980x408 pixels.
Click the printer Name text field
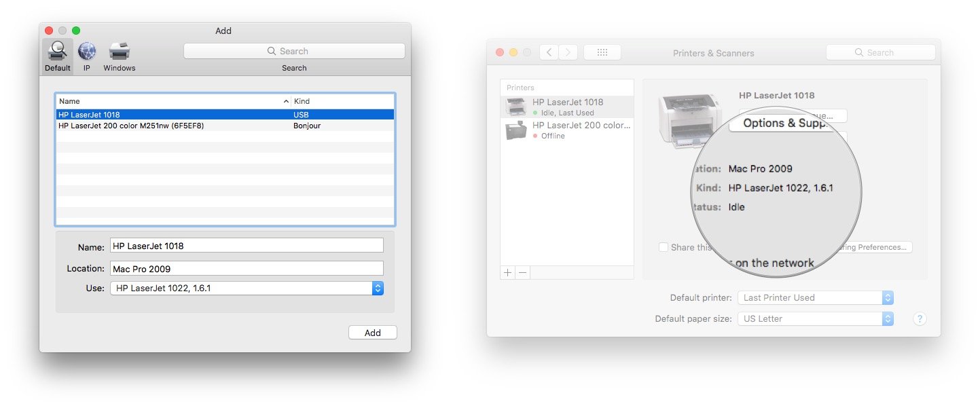247,246
